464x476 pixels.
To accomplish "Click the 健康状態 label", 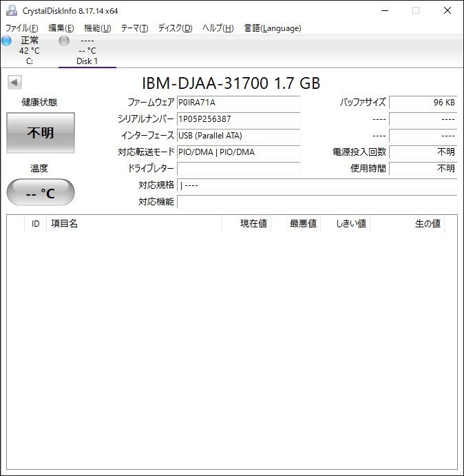I will tap(39, 103).
